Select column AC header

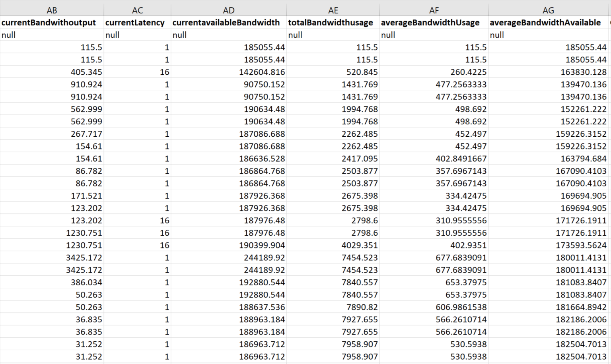[137, 10]
